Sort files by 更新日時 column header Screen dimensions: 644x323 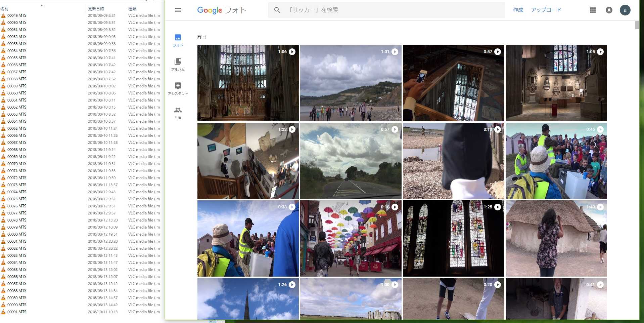[96, 9]
